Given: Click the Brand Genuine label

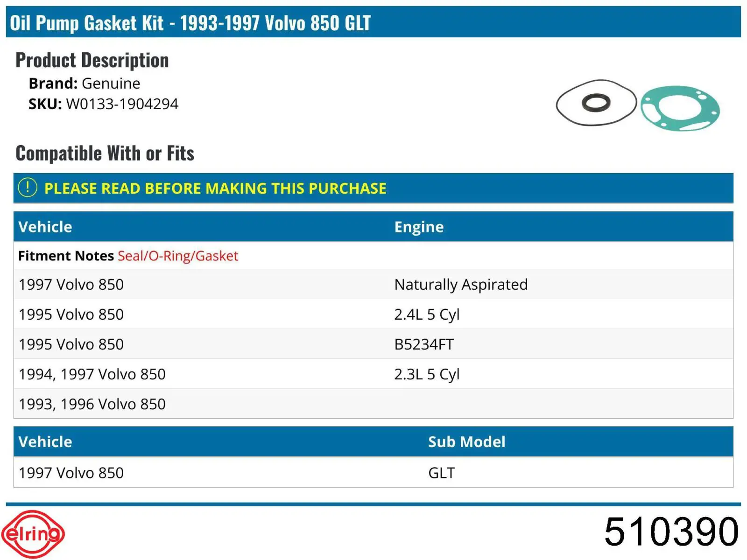Looking at the screenshot, I should click(x=84, y=83).
